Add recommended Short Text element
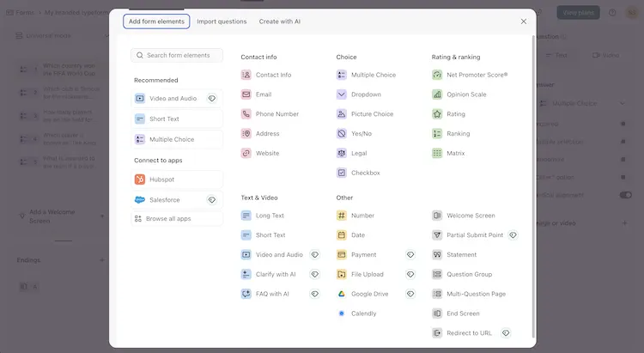This screenshot has width=644, height=353. [x=177, y=119]
